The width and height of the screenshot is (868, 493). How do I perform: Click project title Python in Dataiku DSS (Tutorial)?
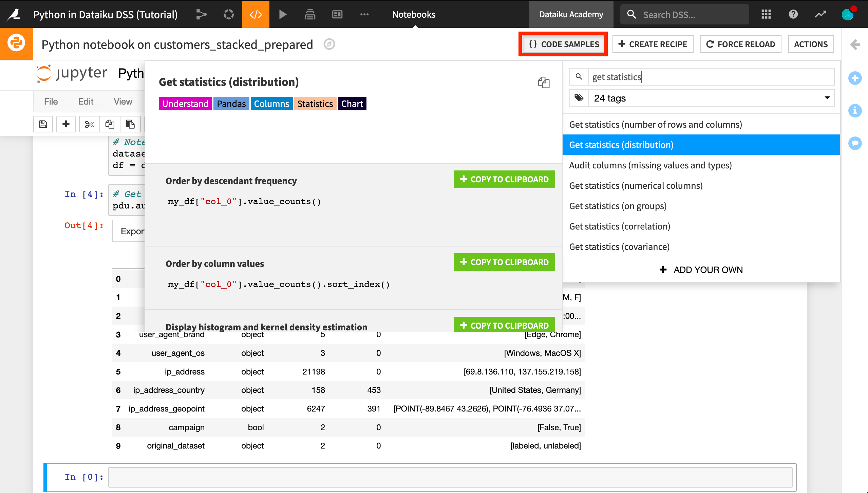click(x=105, y=14)
